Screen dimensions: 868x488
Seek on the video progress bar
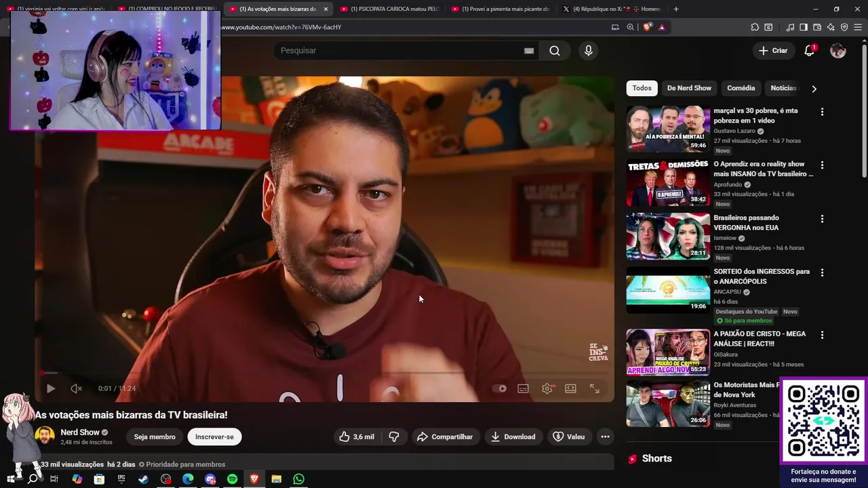pyautogui.click(x=324, y=373)
